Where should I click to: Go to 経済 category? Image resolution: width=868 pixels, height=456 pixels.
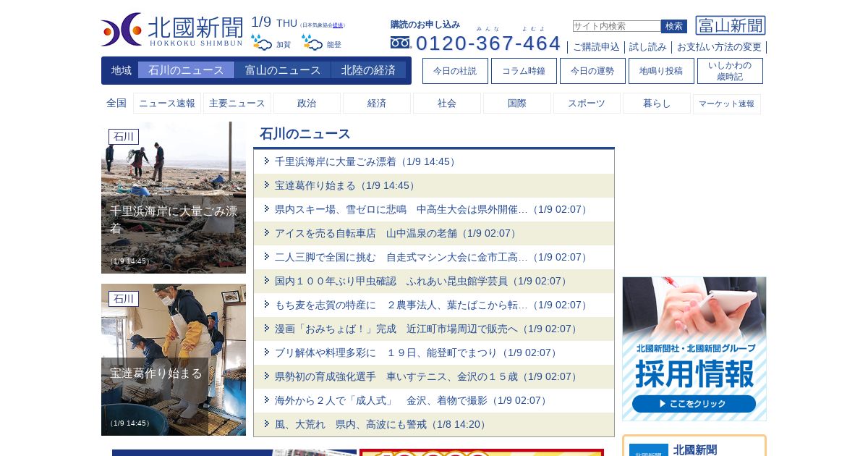(377, 104)
